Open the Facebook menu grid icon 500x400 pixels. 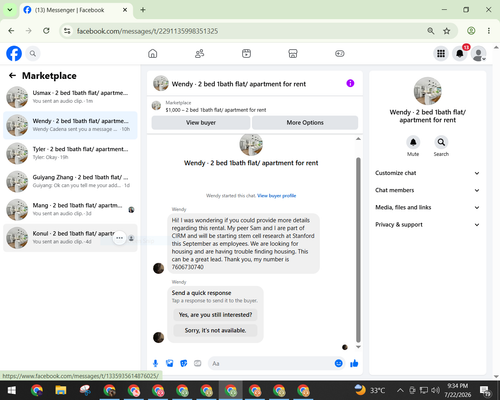pos(441,53)
